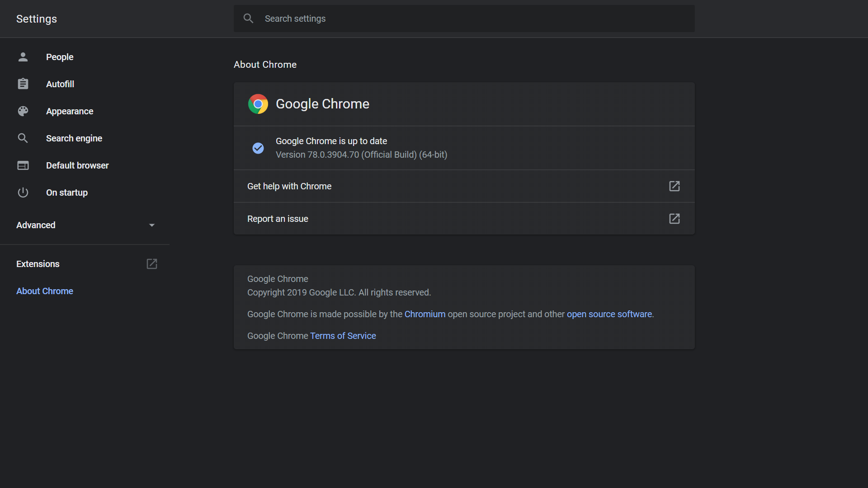Click the version number text
Viewport: 868px width, 488px height.
[x=362, y=155]
